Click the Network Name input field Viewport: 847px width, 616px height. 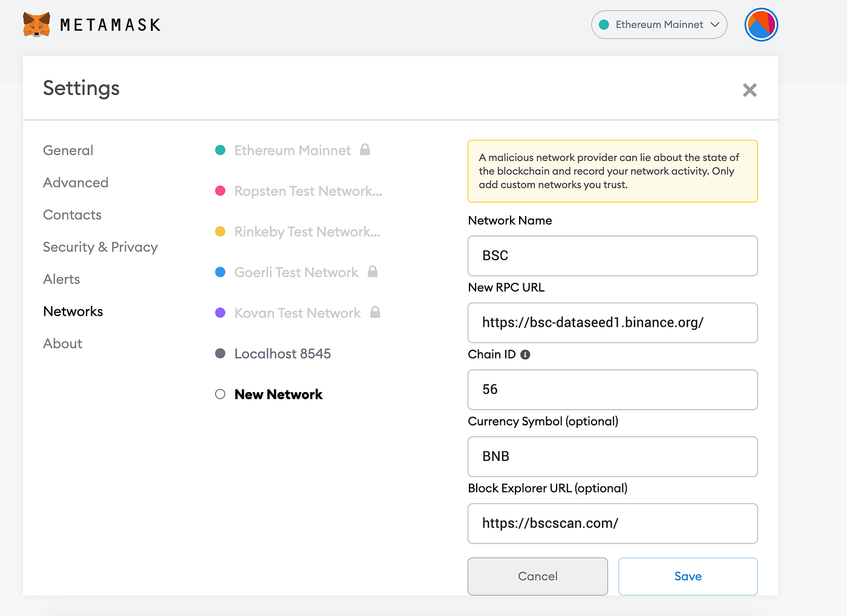click(x=613, y=256)
